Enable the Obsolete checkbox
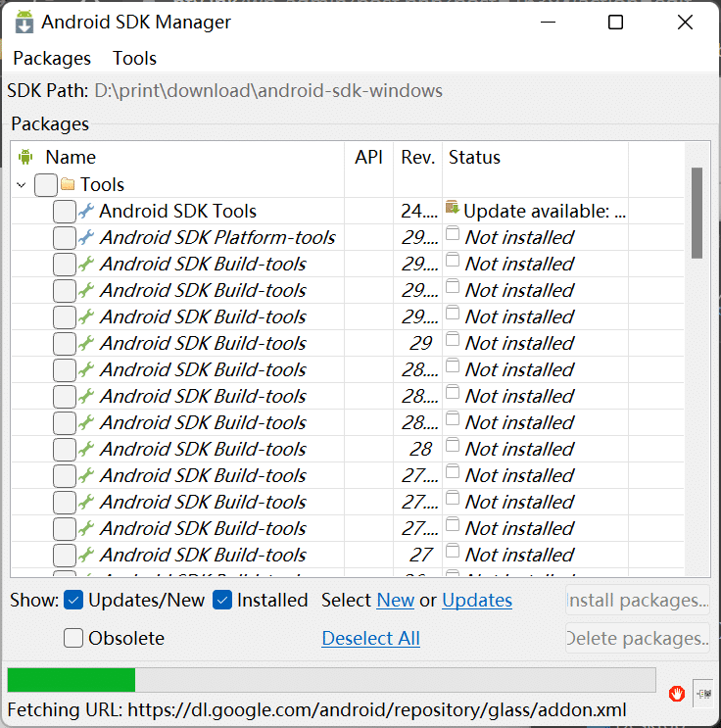This screenshot has height=728, width=721. pyautogui.click(x=73, y=638)
